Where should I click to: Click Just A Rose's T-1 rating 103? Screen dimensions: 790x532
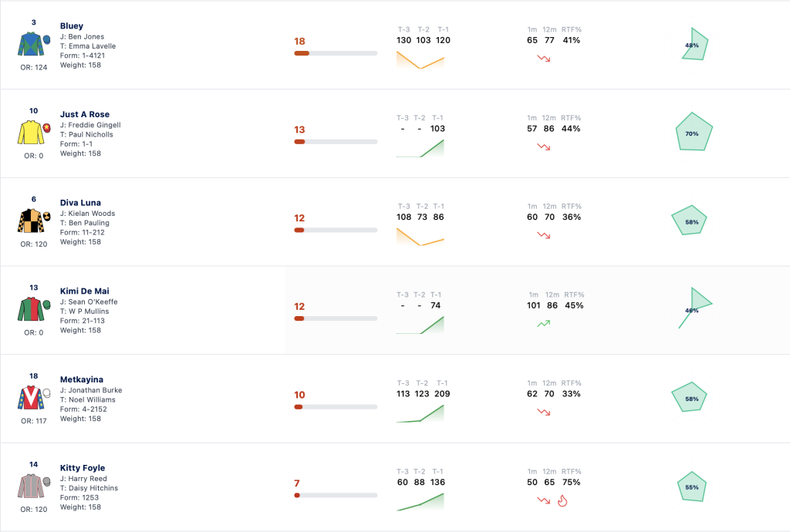coord(437,128)
